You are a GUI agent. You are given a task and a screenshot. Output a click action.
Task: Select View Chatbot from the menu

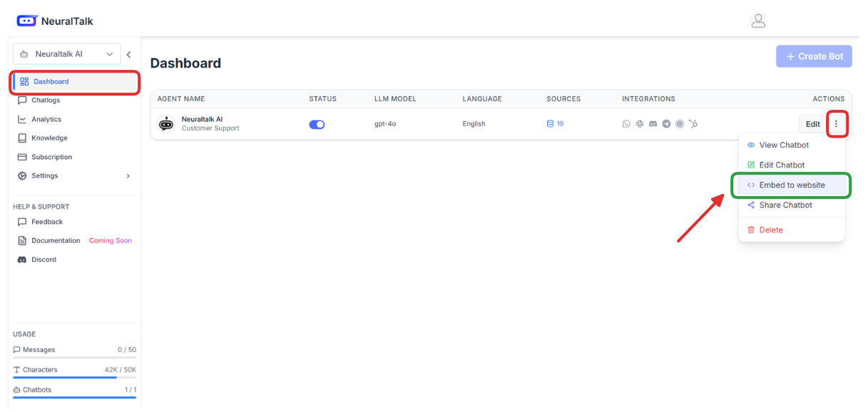coord(792,145)
